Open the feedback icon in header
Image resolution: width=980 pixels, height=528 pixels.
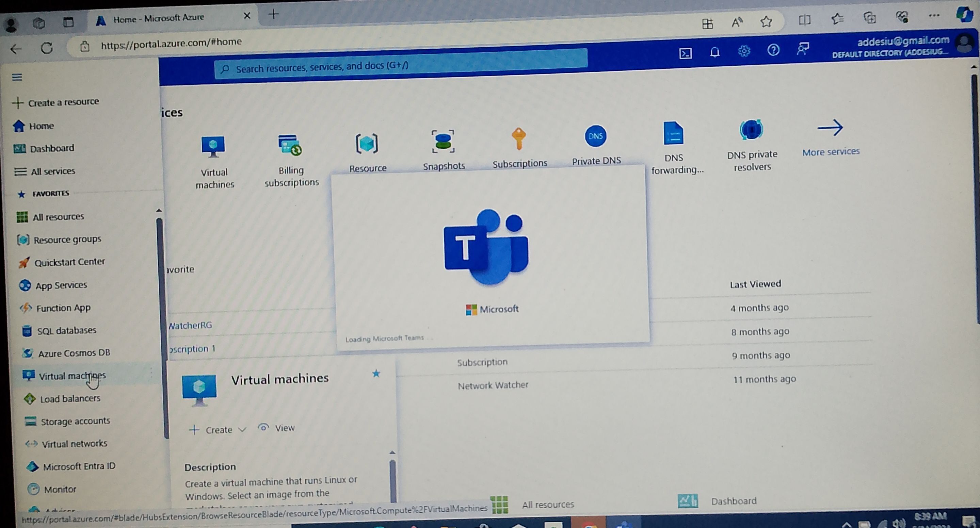pyautogui.click(x=803, y=49)
